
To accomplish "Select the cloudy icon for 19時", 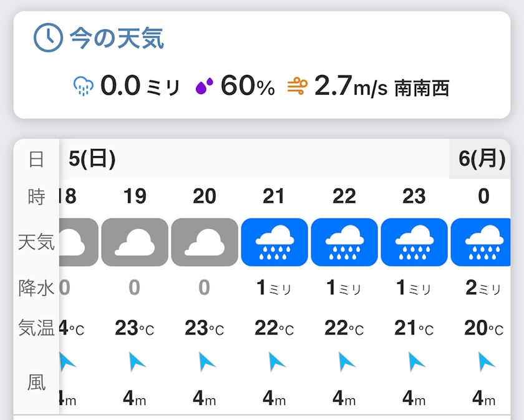I will point(135,242).
